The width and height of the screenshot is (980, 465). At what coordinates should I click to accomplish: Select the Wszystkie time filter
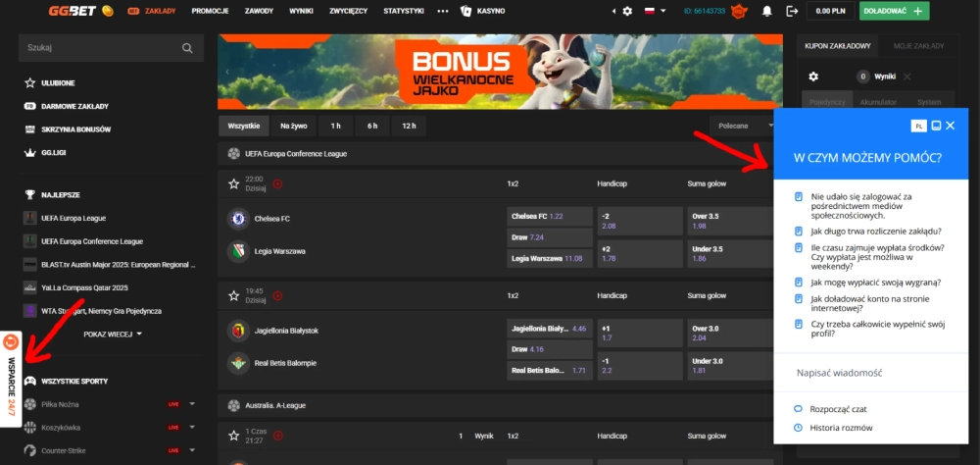pos(244,126)
